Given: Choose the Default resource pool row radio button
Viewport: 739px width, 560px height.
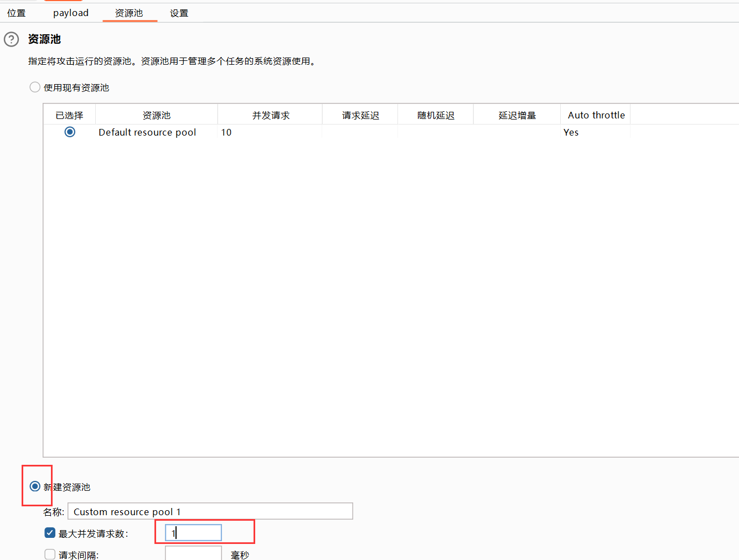Looking at the screenshot, I should 70,132.
